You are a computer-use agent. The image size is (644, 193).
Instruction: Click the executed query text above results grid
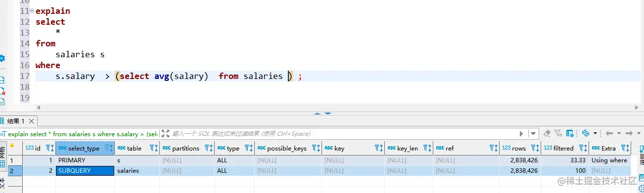coord(83,134)
